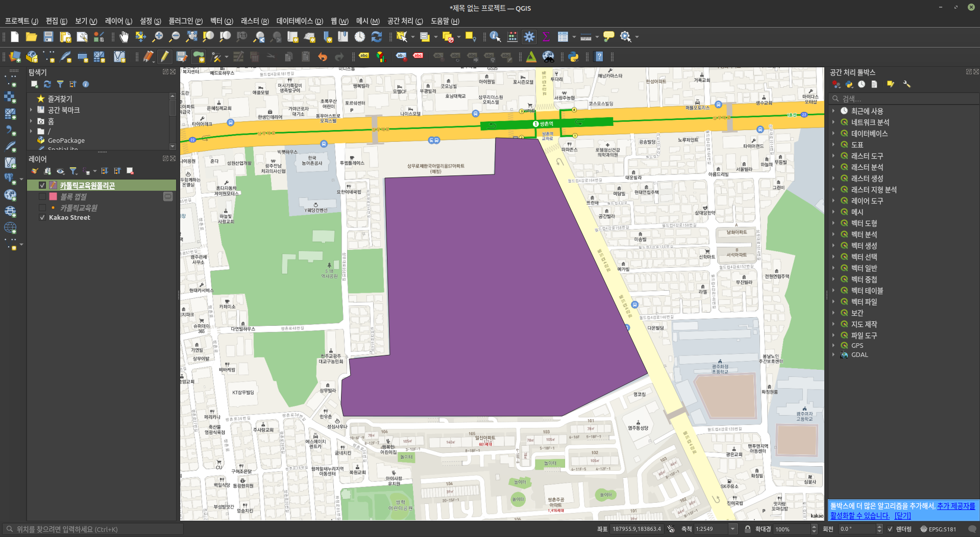Zoom to full extent
Viewport: 980px width, 537px height.
click(x=191, y=37)
